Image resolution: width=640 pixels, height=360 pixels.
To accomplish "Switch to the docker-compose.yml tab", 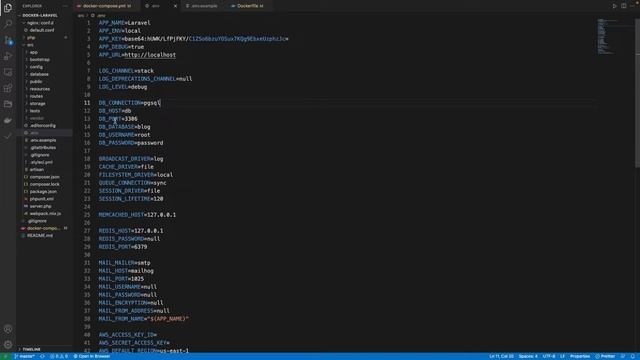I will [x=107, y=6].
